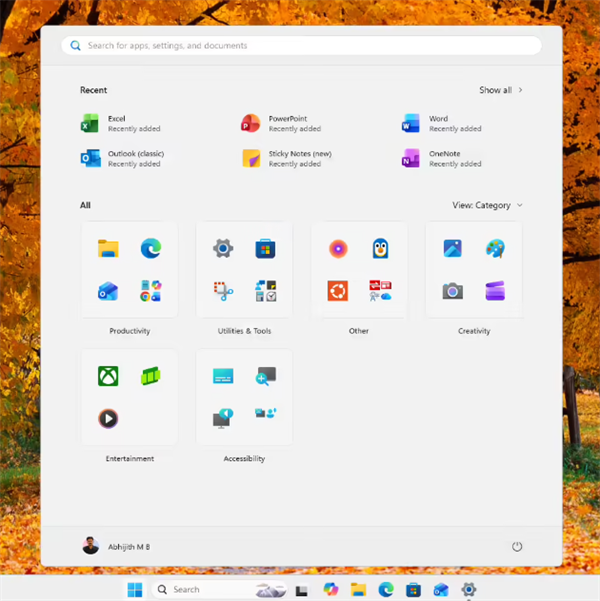
Task: Show more apps in Utilities & Tools
Action: (x=265, y=291)
